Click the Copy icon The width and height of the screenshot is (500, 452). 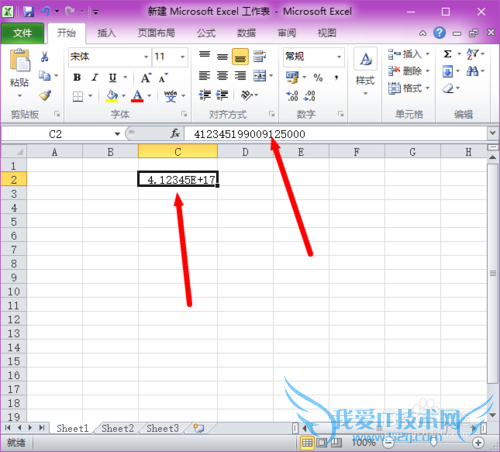pos(45,76)
